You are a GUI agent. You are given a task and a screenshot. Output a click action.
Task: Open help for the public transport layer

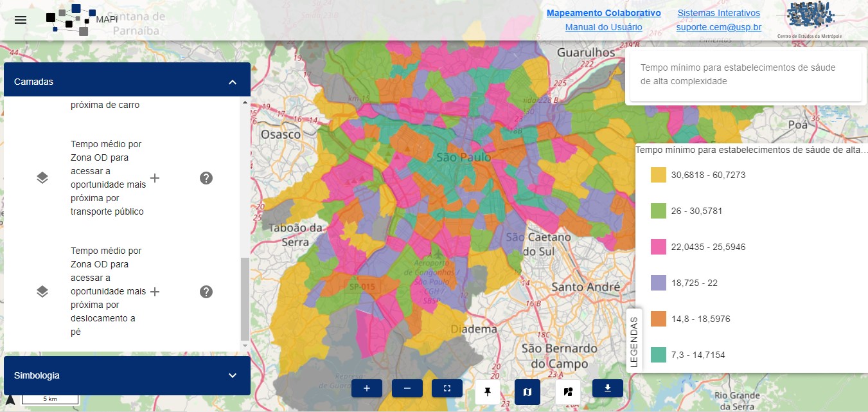tap(206, 178)
